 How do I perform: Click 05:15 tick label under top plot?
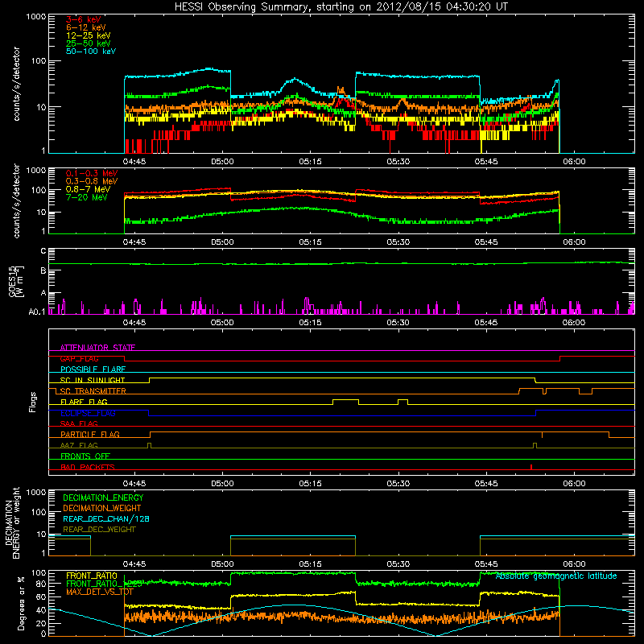pyautogui.click(x=310, y=162)
